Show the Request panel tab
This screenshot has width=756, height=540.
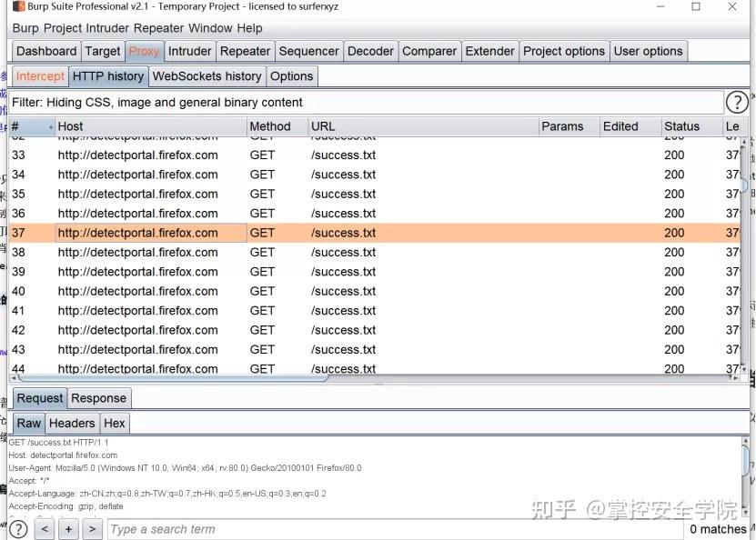click(39, 398)
